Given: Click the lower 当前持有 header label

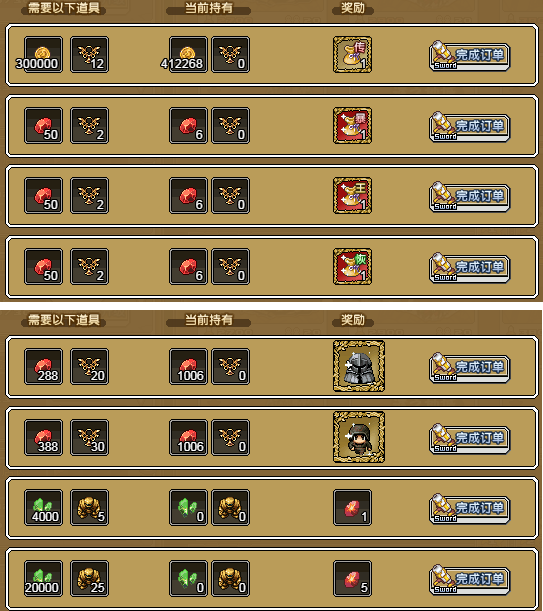Looking at the screenshot, I should pyautogui.click(x=209, y=320).
